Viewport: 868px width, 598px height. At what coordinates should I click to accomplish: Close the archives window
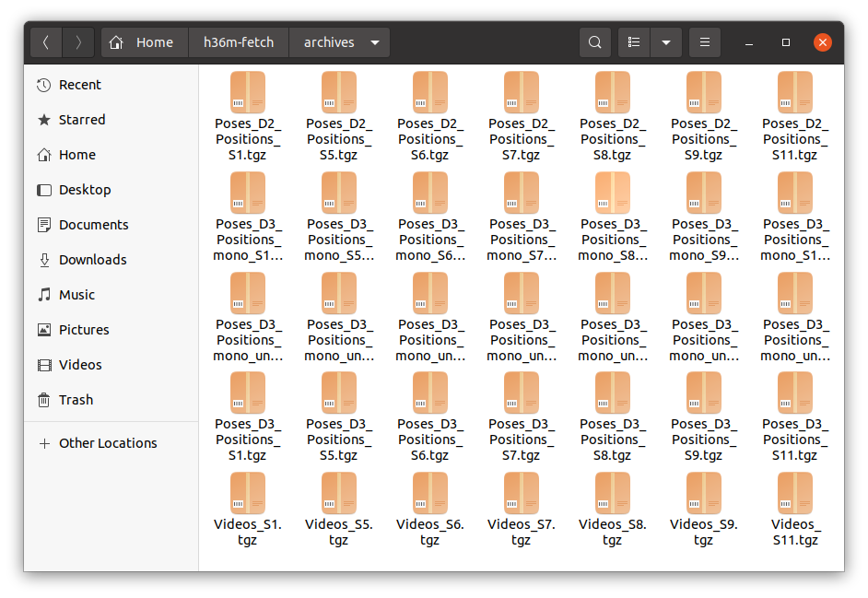pyautogui.click(x=823, y=42)
